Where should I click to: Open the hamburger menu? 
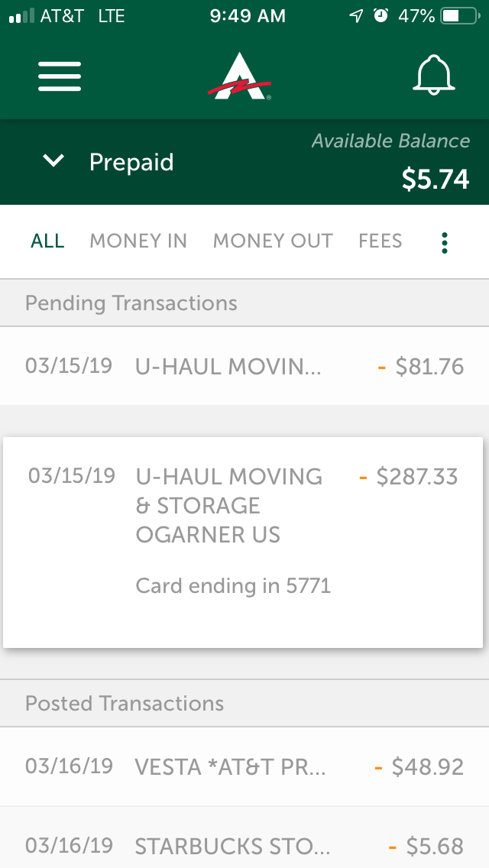tap(60, 76)
